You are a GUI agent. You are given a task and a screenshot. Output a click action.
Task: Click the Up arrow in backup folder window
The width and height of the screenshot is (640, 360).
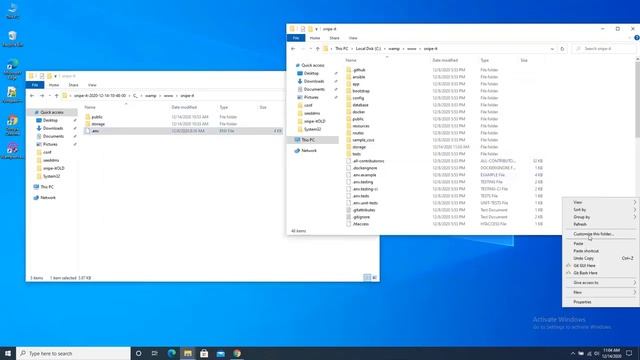click(x=56, y=96)
